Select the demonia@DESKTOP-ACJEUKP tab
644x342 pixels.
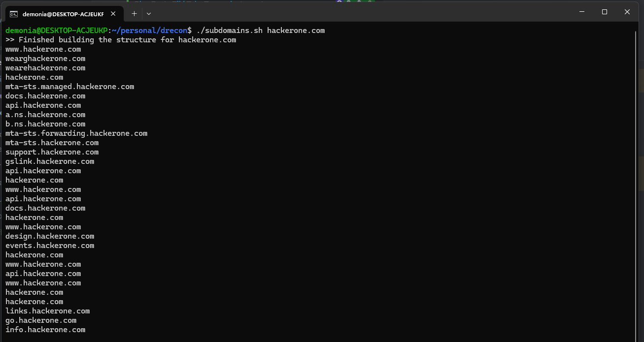click(64, 14)
